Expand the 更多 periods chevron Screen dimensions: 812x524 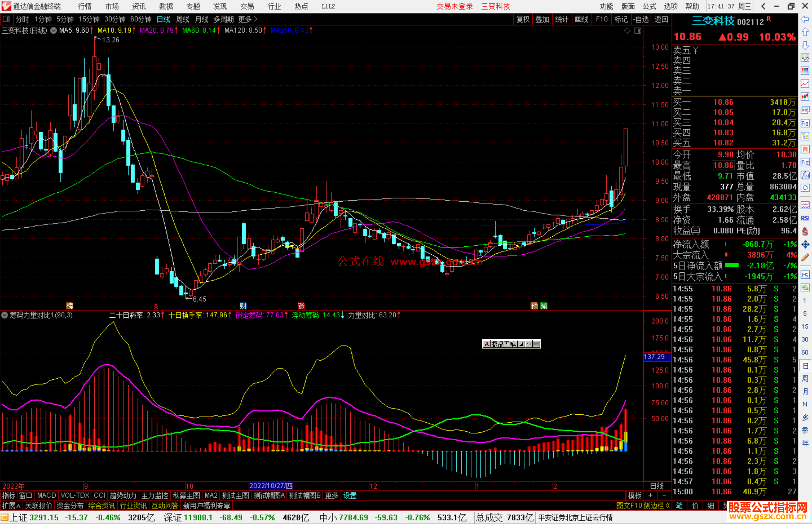coord(256,19)
